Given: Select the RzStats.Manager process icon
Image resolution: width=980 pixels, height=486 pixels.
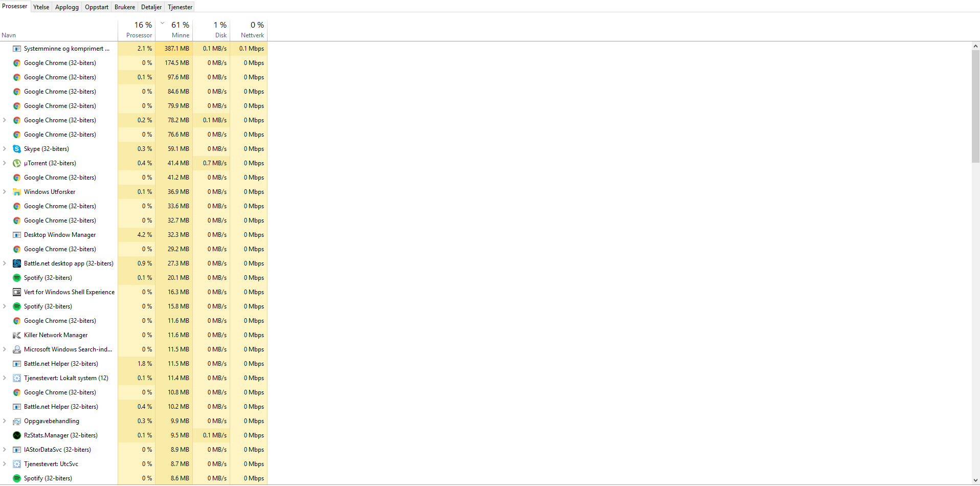Looking at the screenshot, I should [17, 435].
